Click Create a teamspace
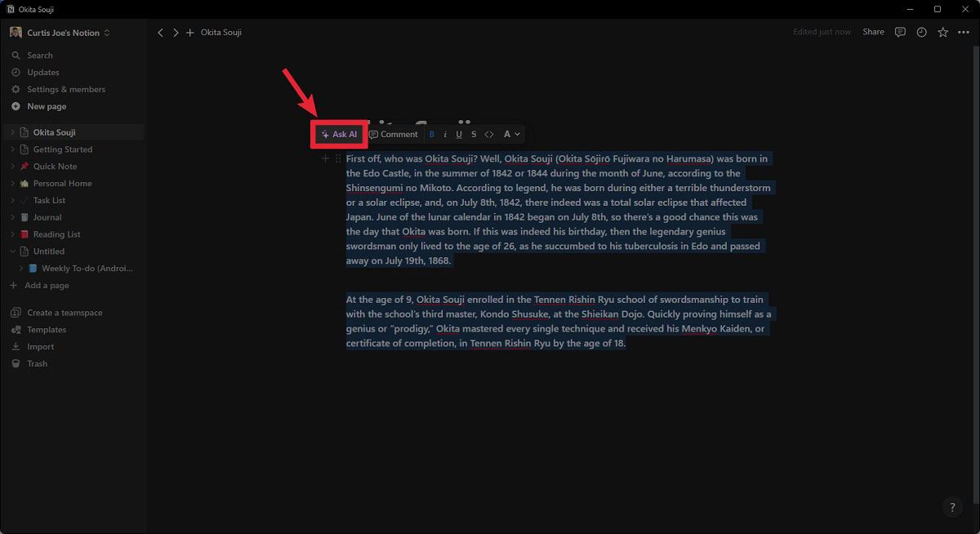The width and height of the screenshot is (980, 534). 65,313
